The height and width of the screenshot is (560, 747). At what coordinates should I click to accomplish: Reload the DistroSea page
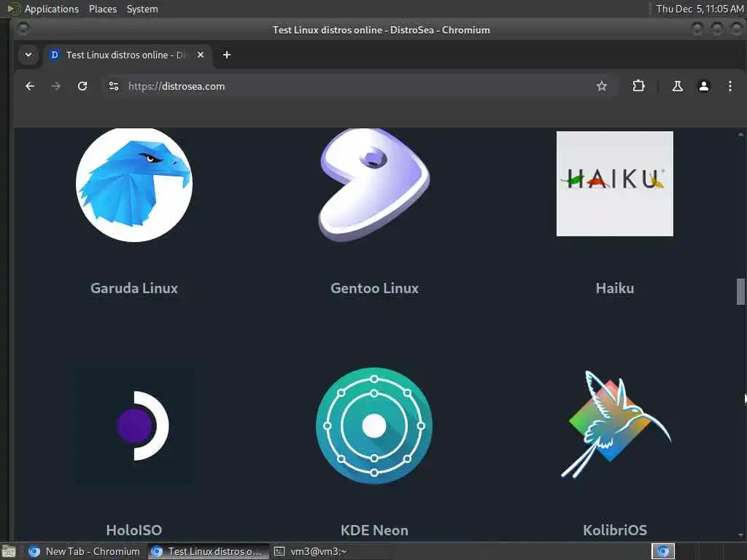[x=82, y=86]
